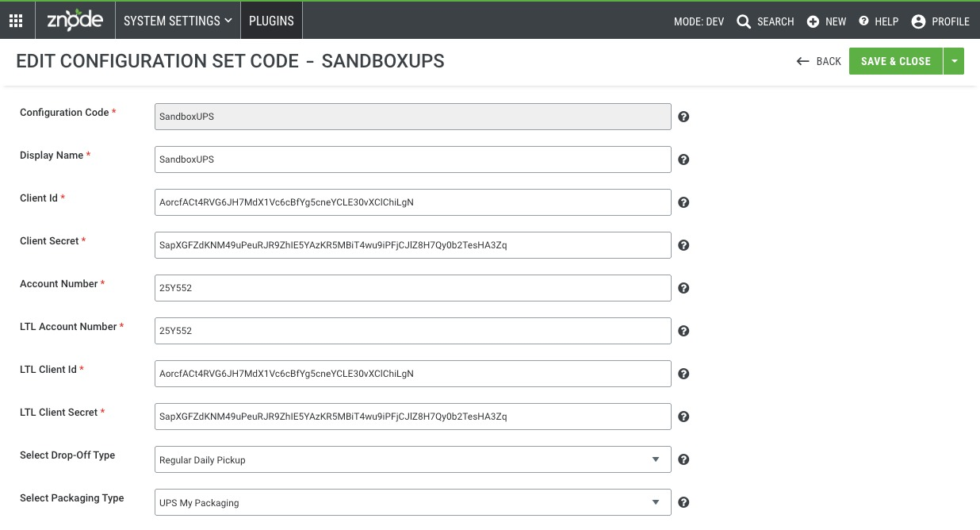Go back using the Back link
The height and width of the screenshot is (530, 980).
pyautogui.click(x=819, y=61)
